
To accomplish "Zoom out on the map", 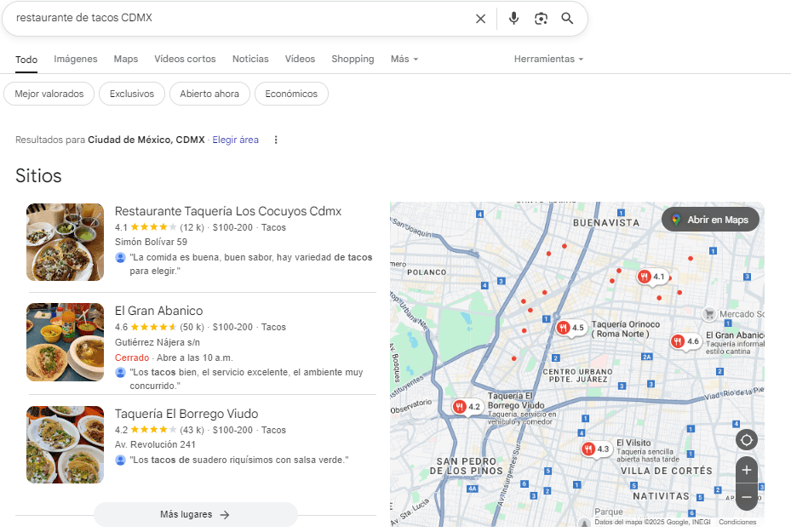I will pos(747,497).
